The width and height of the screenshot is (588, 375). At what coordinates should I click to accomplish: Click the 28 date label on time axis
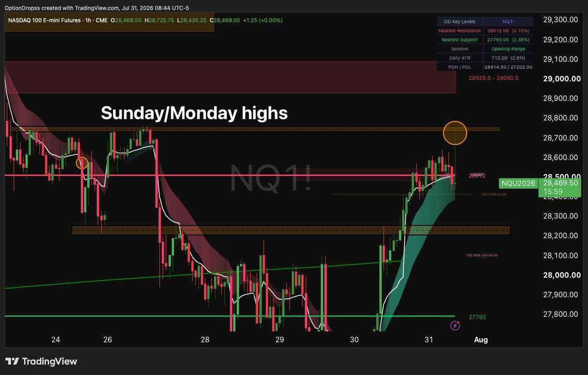pos(205,340)
